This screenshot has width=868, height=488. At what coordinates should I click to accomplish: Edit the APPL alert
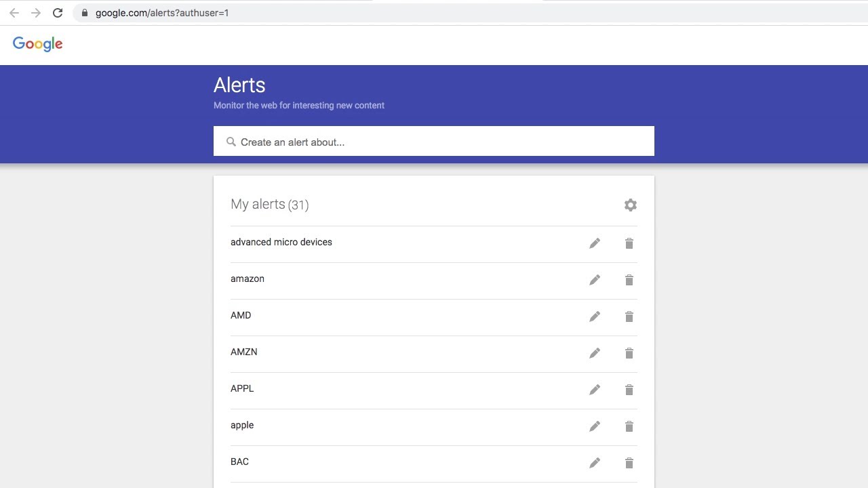(x=595, y=390)
